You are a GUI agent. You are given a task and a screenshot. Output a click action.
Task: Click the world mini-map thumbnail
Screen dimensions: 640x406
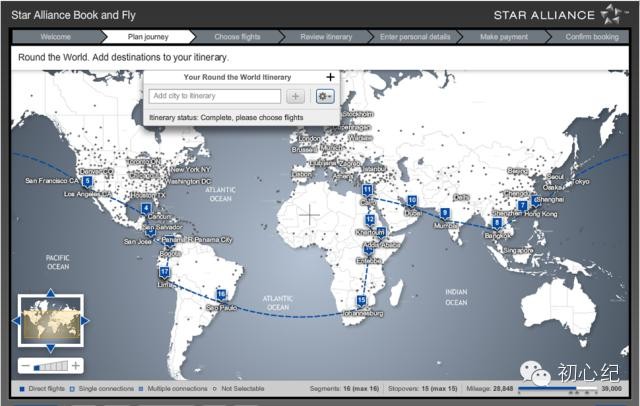click(x=49, y=322)
